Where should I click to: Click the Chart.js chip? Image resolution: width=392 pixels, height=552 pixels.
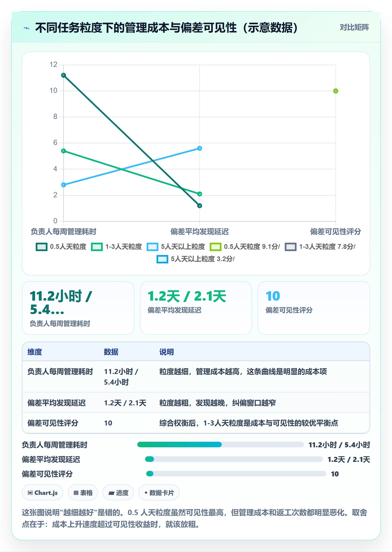click(x=43, y=493)
